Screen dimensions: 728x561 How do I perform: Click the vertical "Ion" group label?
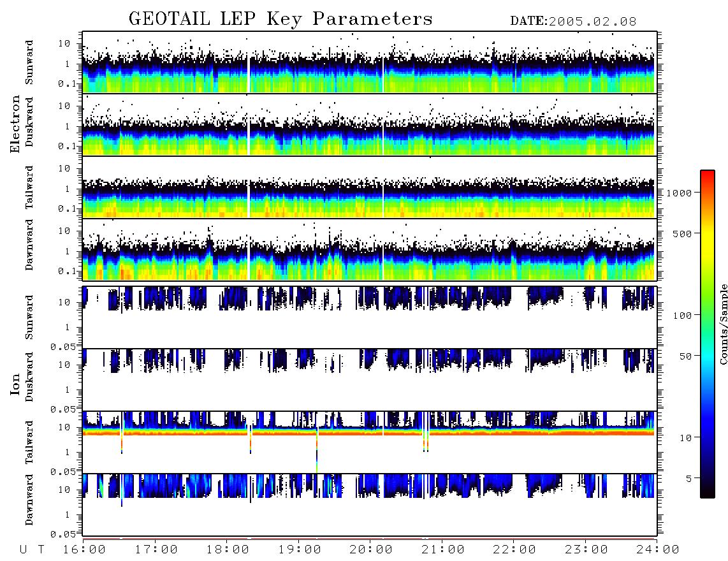pyautogui.click(x=15, y=384)
